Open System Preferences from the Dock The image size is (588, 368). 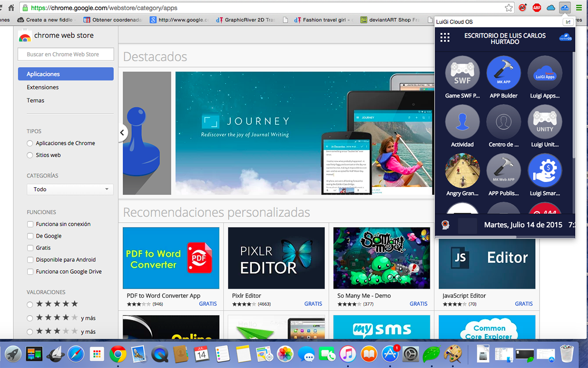tap(411, 354)
